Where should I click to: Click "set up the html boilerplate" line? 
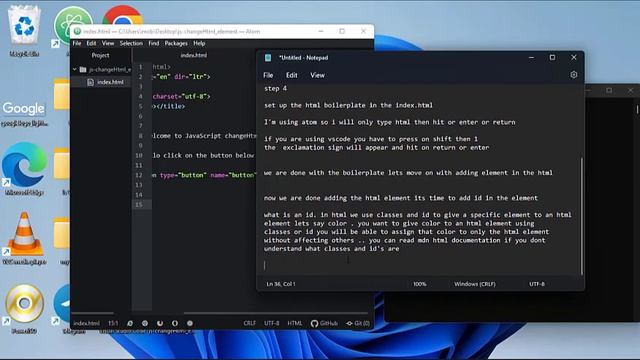(348, 105)
